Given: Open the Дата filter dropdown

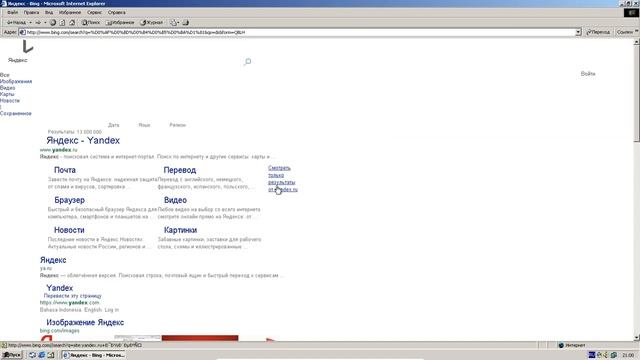Looking at the screenshot, I should (x=113, y=125).
